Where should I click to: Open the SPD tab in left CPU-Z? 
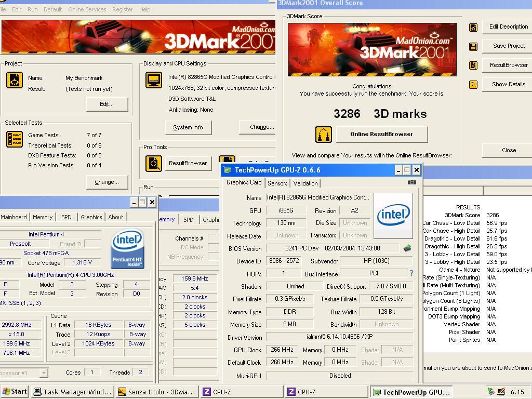pyautogui.click(x=66, y=217)
